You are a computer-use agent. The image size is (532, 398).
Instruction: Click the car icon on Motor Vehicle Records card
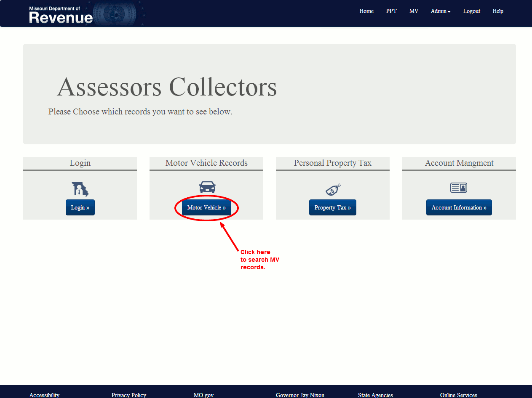(x=206, y=187)
